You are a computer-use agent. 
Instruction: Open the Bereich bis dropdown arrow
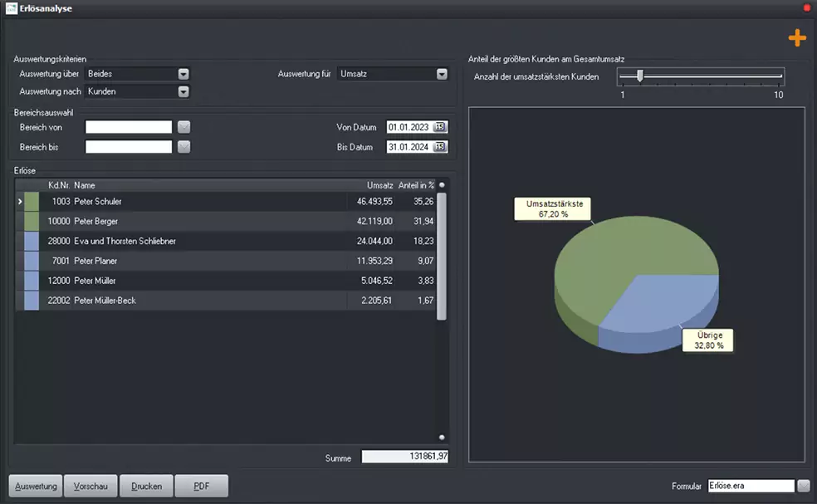click(x=184, y=146)
